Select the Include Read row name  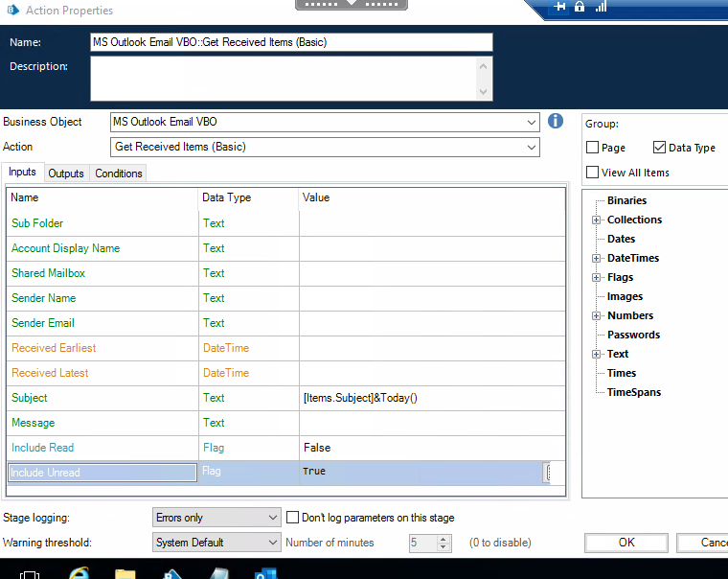tap(42, 448)
